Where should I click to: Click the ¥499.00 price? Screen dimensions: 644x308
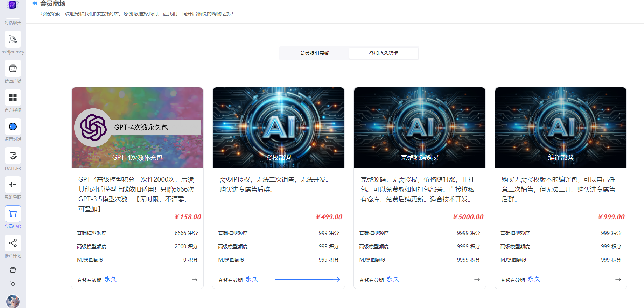point(329,217)
